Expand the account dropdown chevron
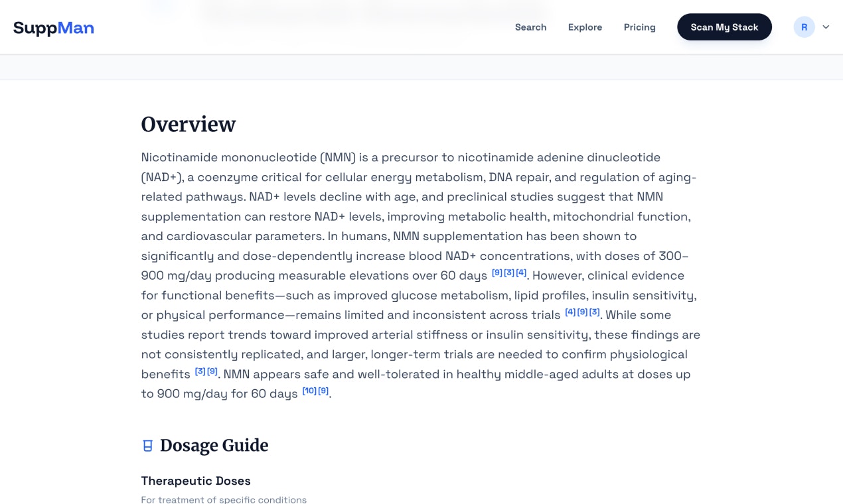The height and width of the screenshot is (504, 843). [x=826, y=27]
